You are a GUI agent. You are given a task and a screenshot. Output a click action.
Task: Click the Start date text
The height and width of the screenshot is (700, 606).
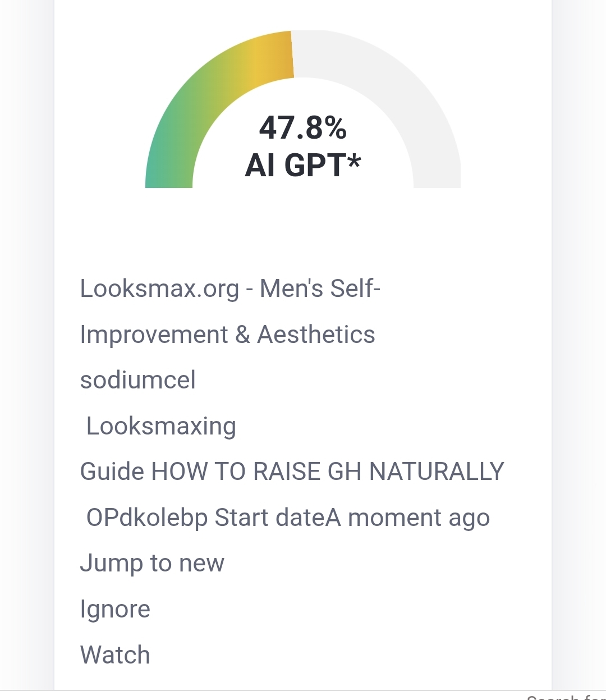pyautogui.click(x=269, y=518)
